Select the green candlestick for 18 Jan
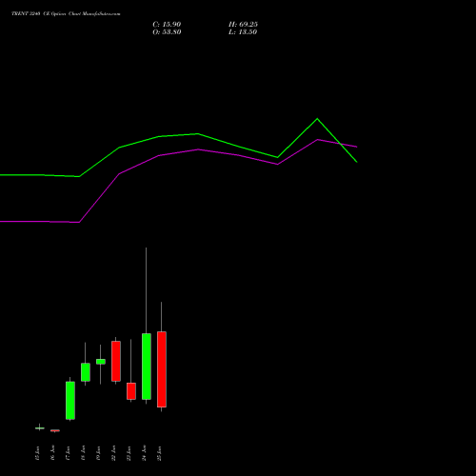Viewport: 476px width, 476px height. point(86,372)
